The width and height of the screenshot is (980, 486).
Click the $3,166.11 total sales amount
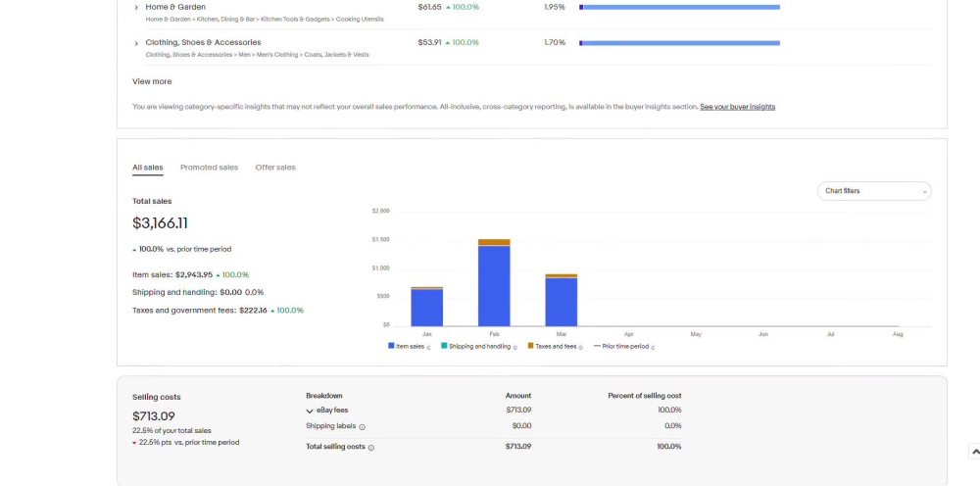point(160,223)
